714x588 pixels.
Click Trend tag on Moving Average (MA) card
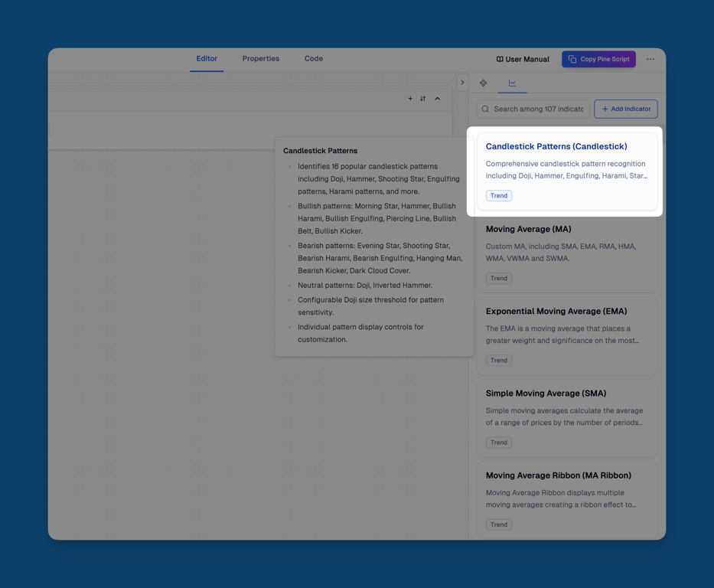pyautogui.click(x=499, y=278)
